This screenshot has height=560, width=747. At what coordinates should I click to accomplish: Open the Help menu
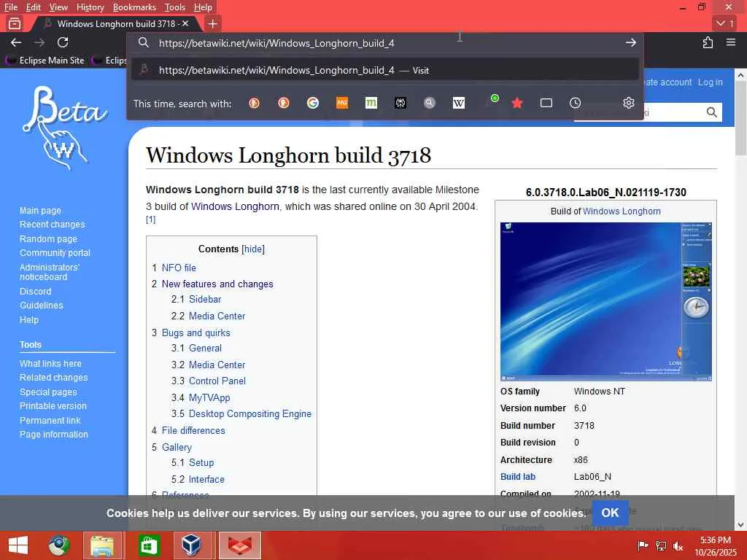[203, 7]
